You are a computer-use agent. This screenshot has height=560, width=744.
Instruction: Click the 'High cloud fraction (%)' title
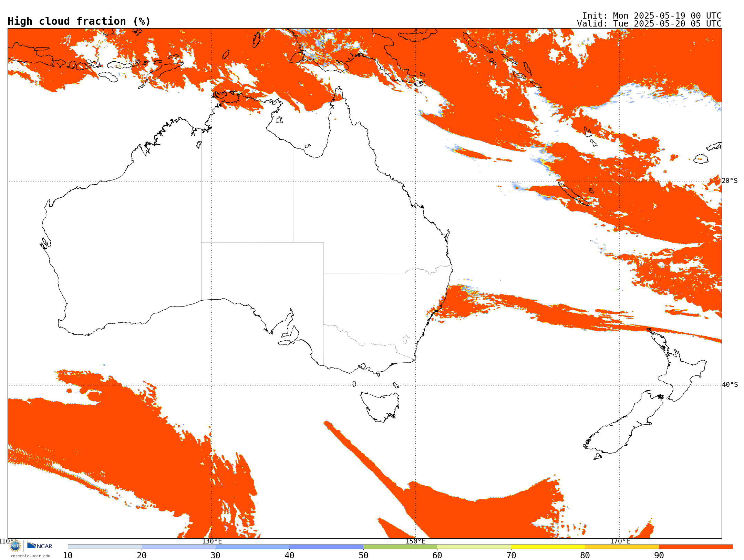pos(79,21)
